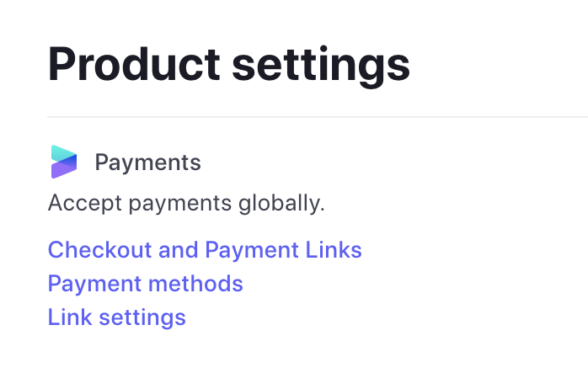Click the word 'Accept' in the Payments description

point(85,204)
